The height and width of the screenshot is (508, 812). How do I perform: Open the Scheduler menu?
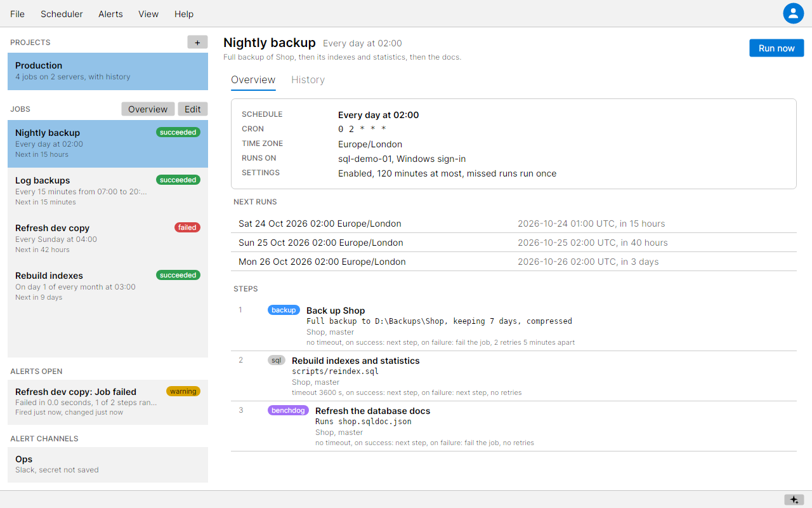pyautogui.click(x=62, y=14)
